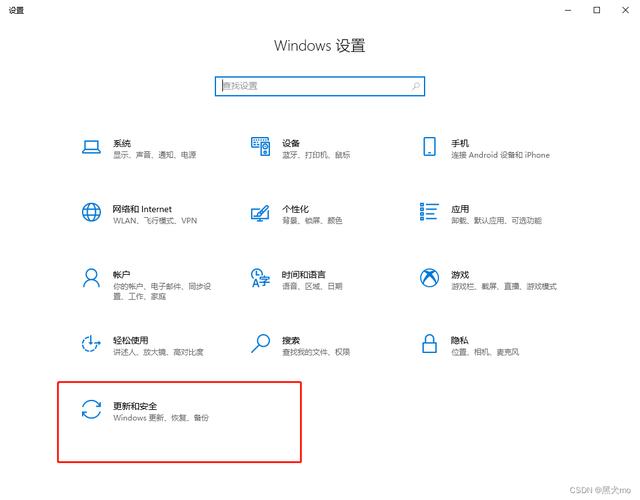Click the magnifier icon for 搜索 category

[260, 343]
